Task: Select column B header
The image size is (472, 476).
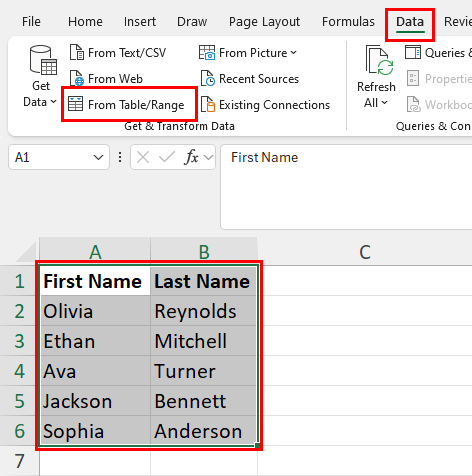Action: pos(204,252)
